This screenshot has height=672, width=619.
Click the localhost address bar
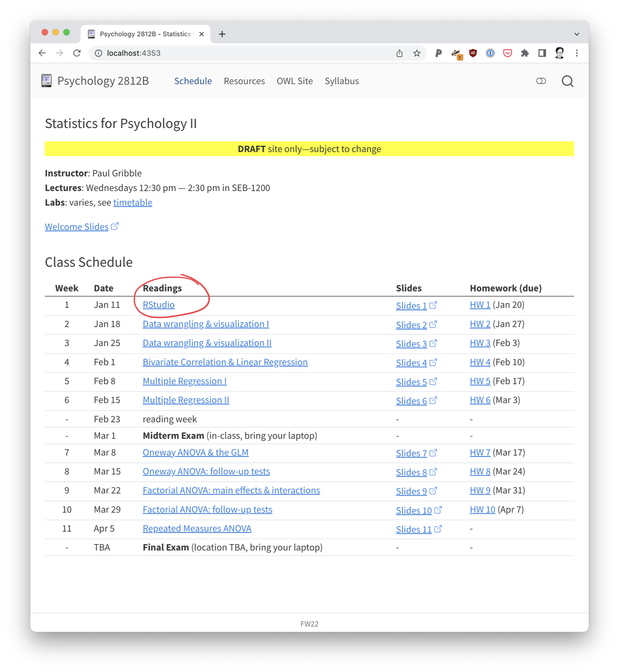click(x=234, y=53)
